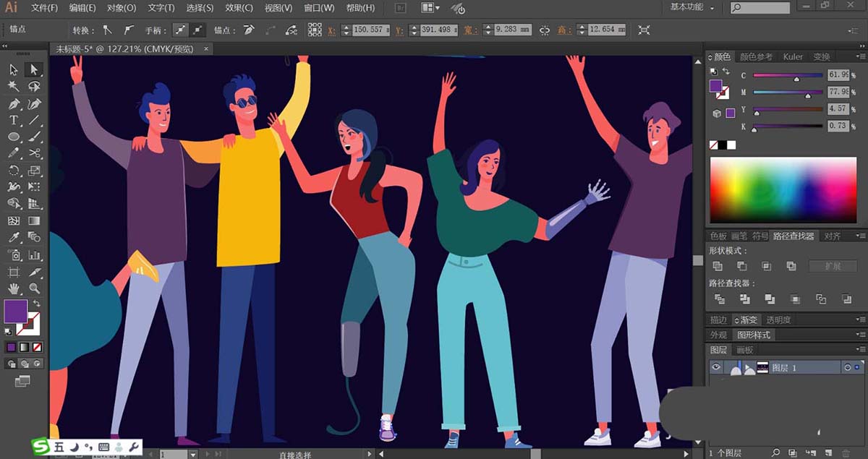
Task: Open the 基本功能 workspace dropdown
Action: tap(692, 7)
